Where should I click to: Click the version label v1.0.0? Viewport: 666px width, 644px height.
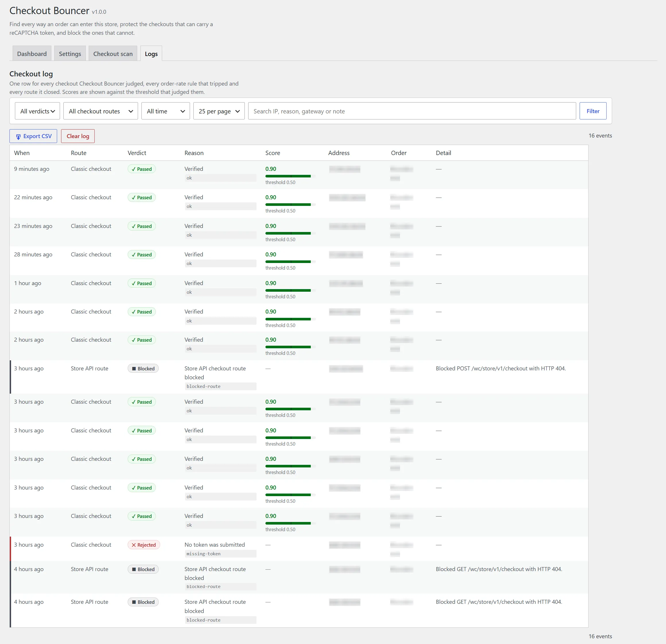(99, 12)
